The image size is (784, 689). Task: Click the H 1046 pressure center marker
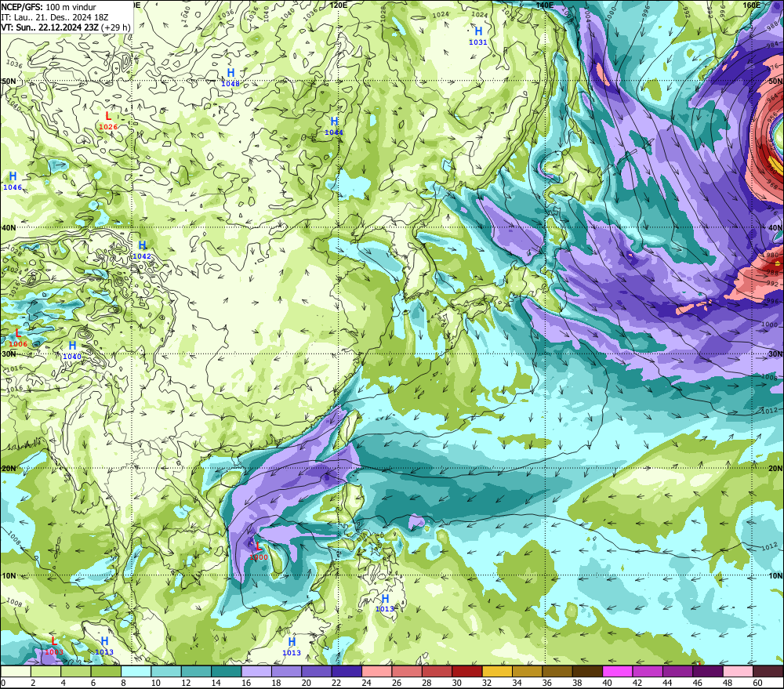point(13,181)
